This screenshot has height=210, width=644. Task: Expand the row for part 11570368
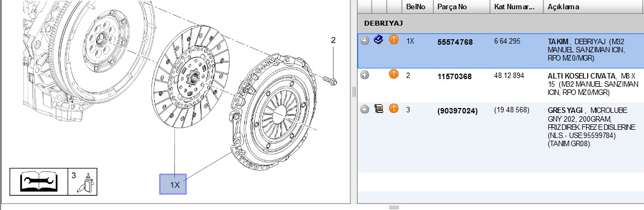click(x=365, y=75)
